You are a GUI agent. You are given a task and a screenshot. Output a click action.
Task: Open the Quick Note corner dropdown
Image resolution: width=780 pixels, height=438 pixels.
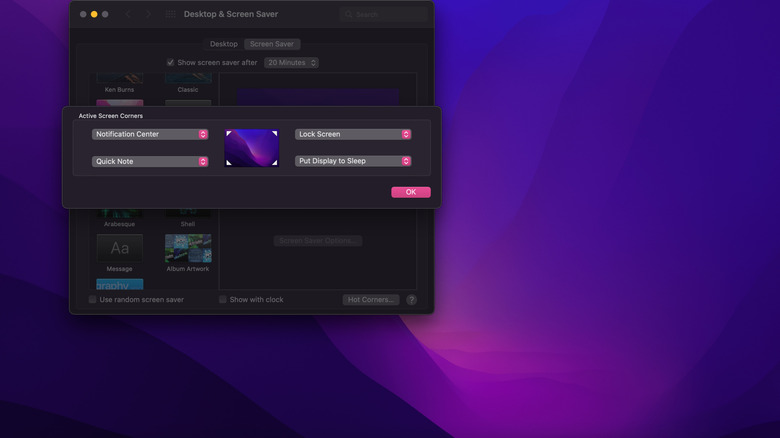click(x=150, y=161)
